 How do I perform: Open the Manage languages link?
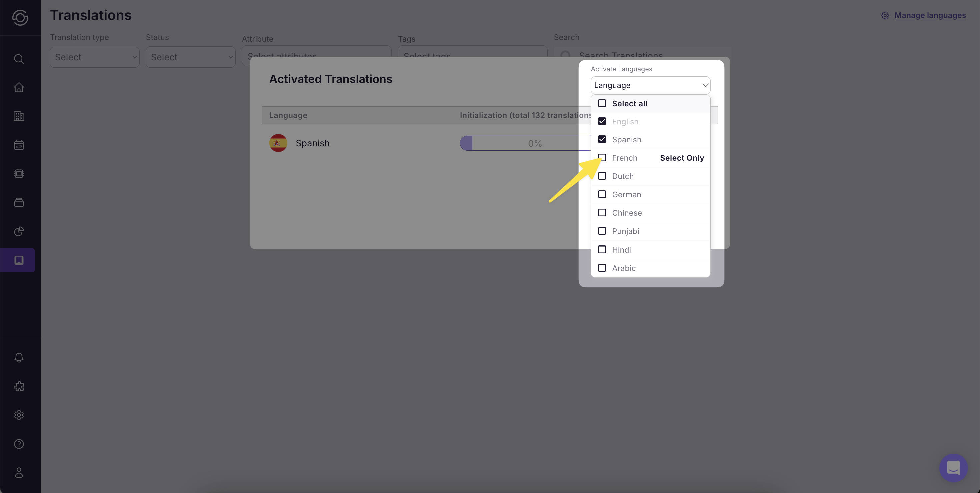[930, 15]
